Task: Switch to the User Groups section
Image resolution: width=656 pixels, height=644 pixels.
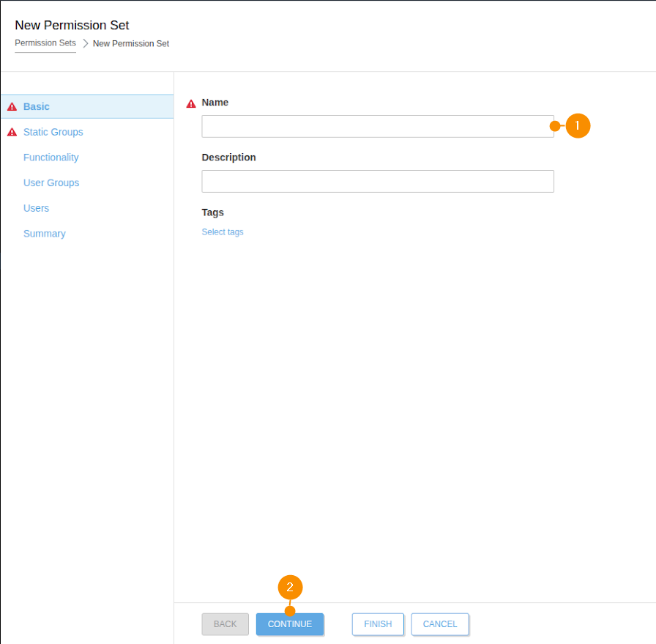Action: (x=51, y=183)
